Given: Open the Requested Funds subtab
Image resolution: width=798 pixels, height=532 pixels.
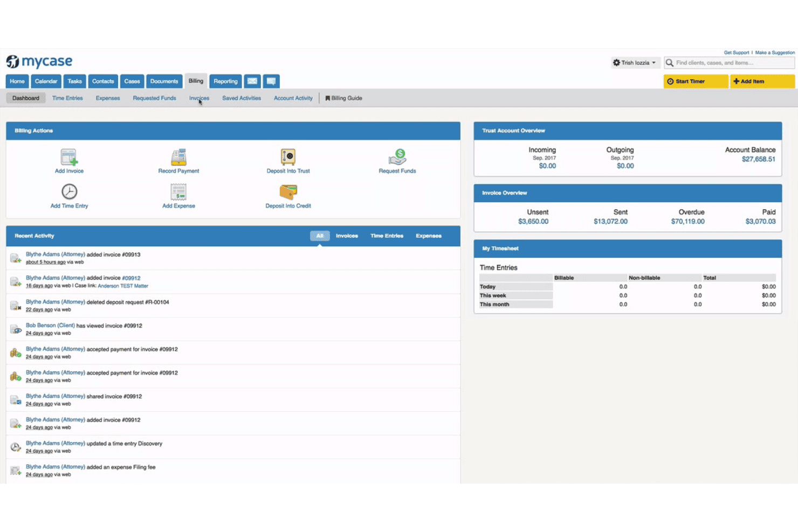Looking at the screenshot, I should point(154,98).
